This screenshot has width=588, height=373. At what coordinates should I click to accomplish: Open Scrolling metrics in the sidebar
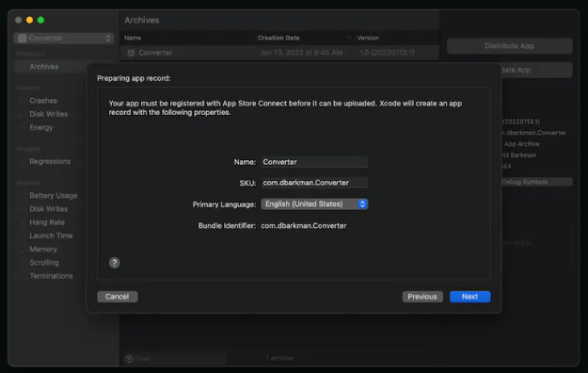pos(44,262)
